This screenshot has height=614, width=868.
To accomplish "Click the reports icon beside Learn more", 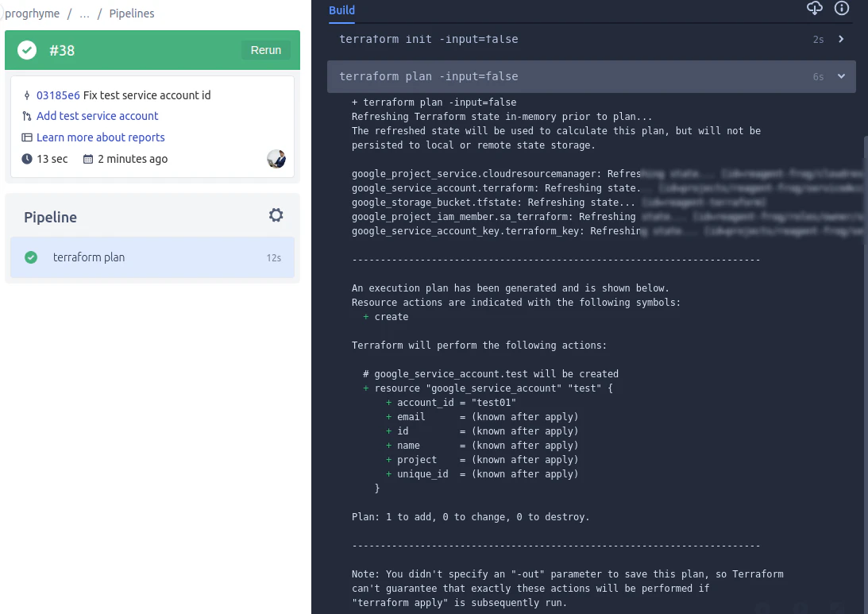I will coord(26,137).
